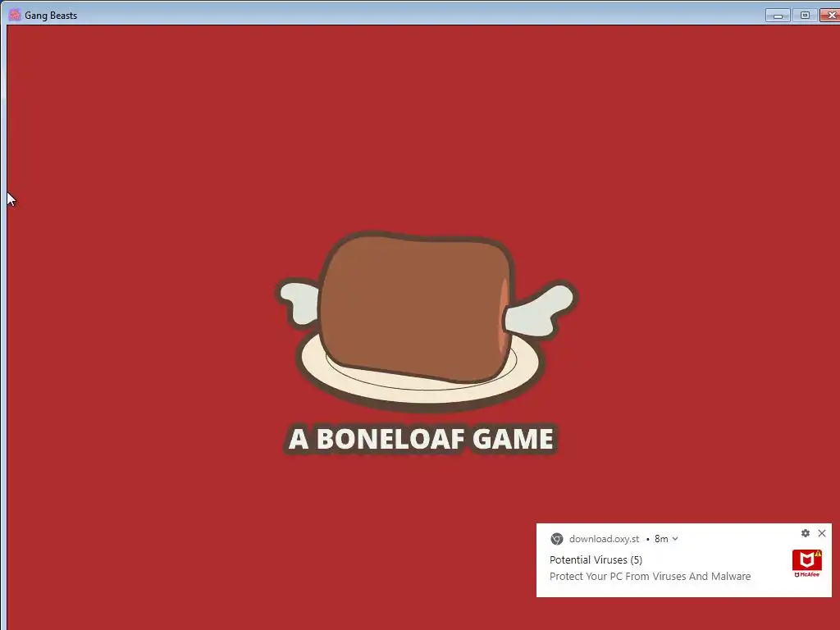The image size is (840, 630).
Task: Close the Gang Beasts window
Action: (x=830, y=16)
